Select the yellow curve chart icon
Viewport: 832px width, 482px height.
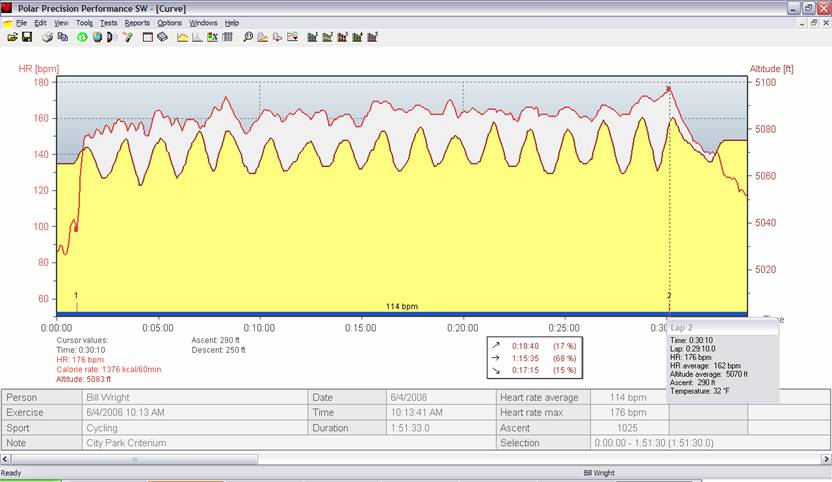[183, 37]
